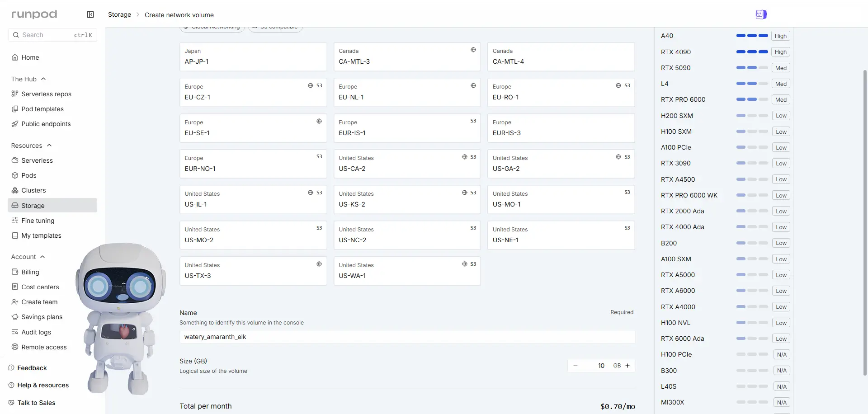
Task: Click the globe icon on CA-MTL-3 card
Action: (x=473, y=50)
